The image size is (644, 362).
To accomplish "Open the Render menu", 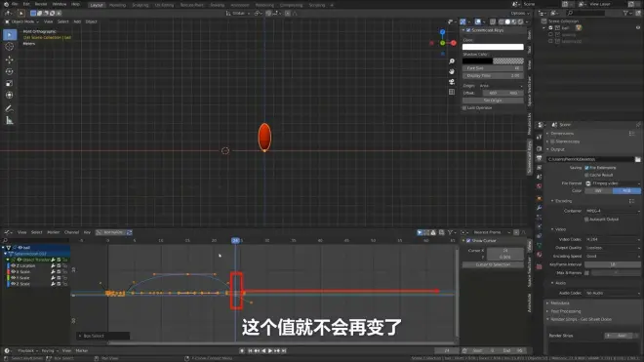I will pyautogui.click(x=41, y=4).
